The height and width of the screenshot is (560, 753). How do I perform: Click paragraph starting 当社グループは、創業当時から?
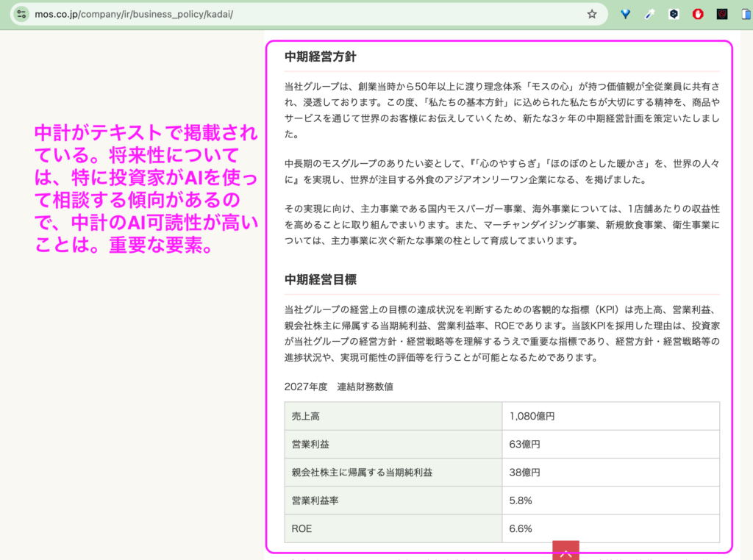[x=502, y=110]
